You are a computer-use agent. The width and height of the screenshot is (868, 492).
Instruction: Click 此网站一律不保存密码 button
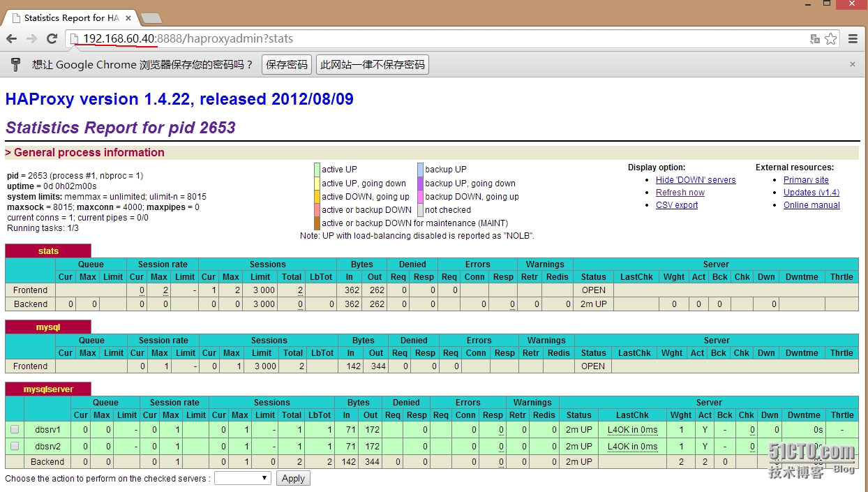pyautogui.click(x=373, y=65)
